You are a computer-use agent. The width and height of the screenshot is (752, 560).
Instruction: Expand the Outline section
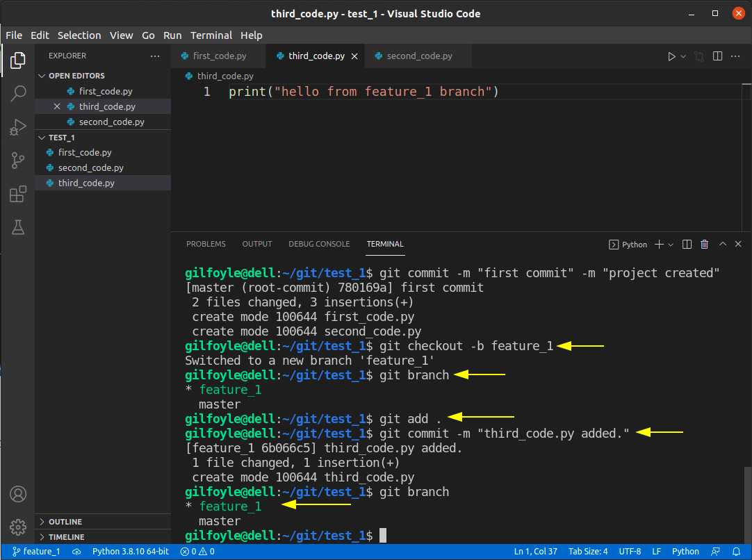point(103,522)
